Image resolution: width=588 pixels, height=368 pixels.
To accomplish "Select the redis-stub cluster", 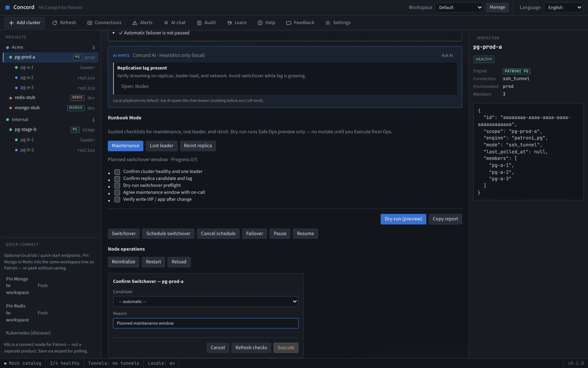I will pos(51,98).
